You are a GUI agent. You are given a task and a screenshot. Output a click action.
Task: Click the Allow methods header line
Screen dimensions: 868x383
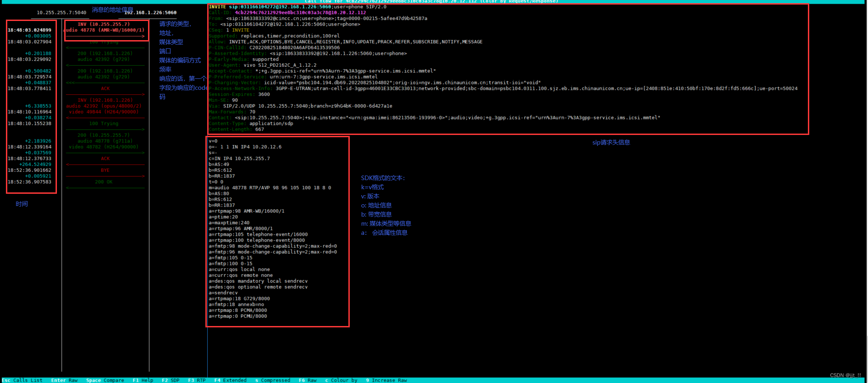point(346,42)
